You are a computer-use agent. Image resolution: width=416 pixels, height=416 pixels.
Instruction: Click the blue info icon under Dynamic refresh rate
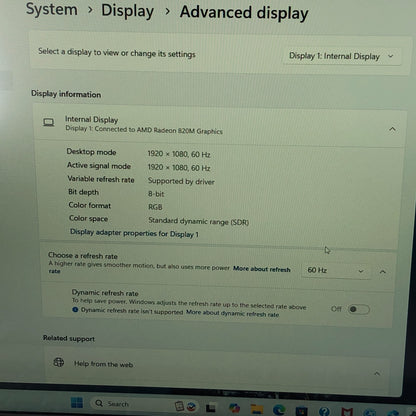(75, 310)
